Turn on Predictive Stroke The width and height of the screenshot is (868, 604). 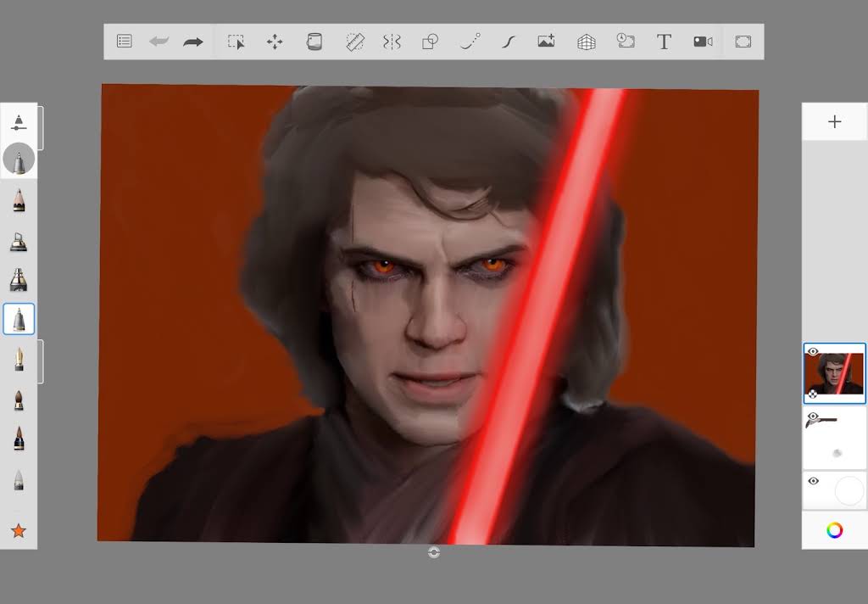[x=470, y=42]
